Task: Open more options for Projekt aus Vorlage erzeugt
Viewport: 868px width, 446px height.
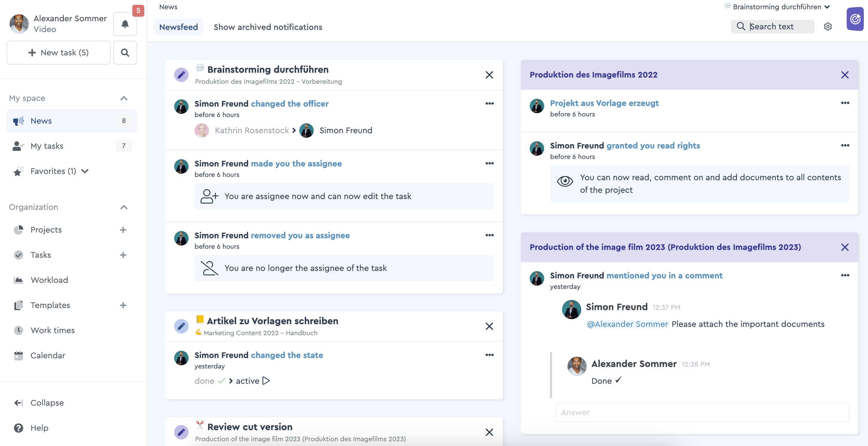Action: [x=845, y=103]
